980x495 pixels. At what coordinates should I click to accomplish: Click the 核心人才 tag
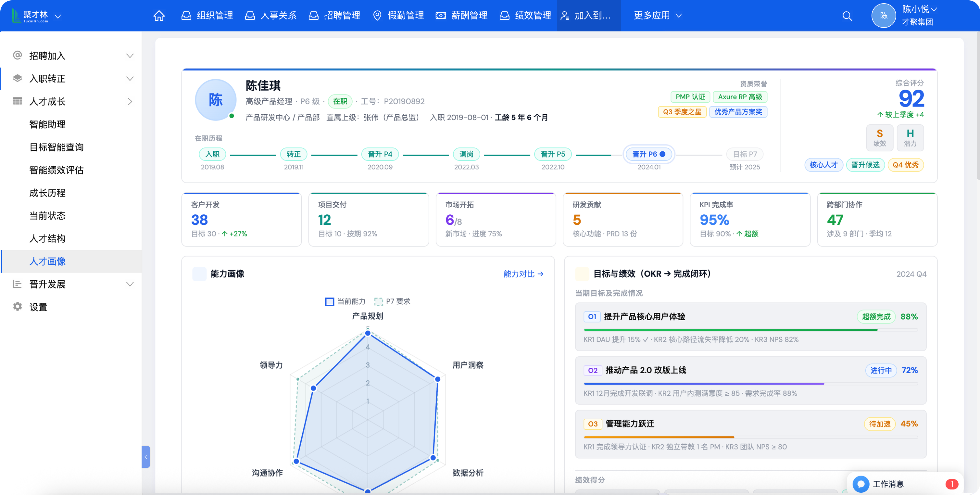pos(823,165)
